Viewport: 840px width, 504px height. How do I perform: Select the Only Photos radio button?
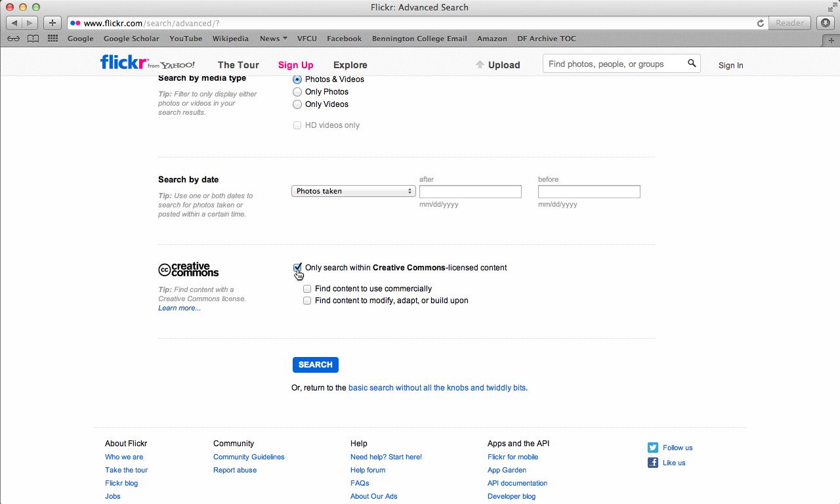pyautogui.click(x=297, y=92)
